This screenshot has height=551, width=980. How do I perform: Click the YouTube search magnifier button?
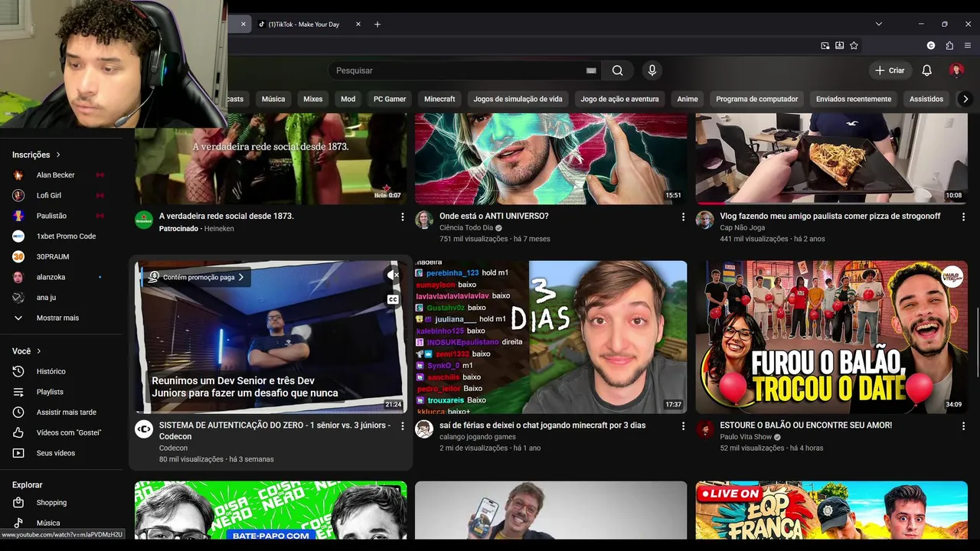tap(617, 70)
